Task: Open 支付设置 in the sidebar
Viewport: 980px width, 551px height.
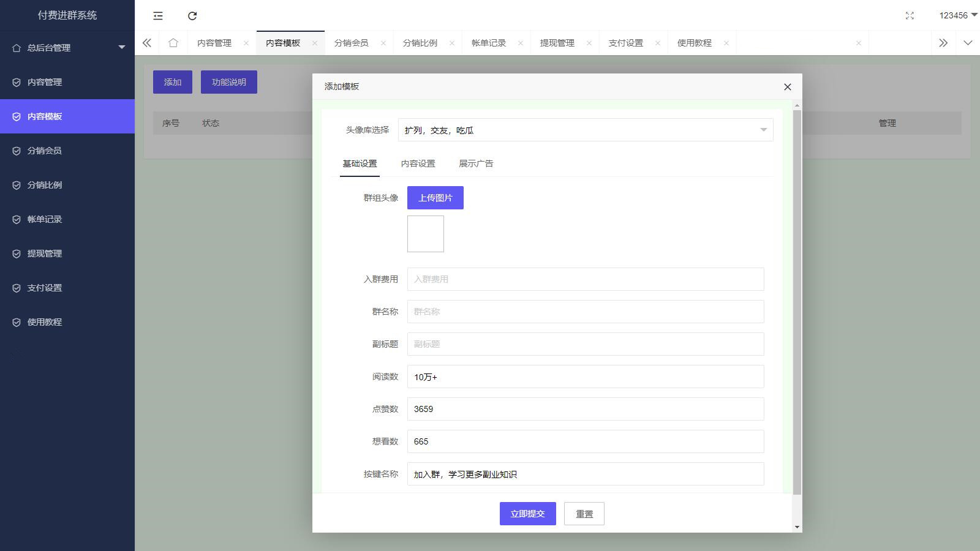Action: 67,288
